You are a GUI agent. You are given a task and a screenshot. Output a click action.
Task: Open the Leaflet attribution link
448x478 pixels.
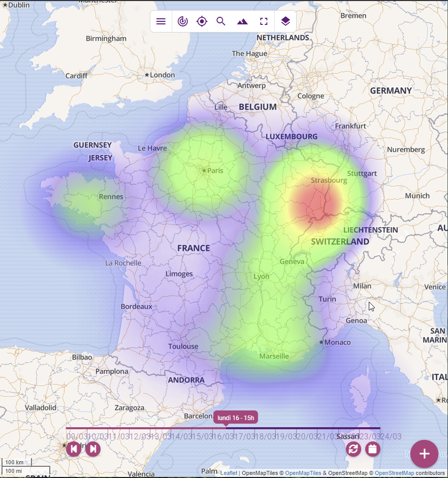coord(229,473)
